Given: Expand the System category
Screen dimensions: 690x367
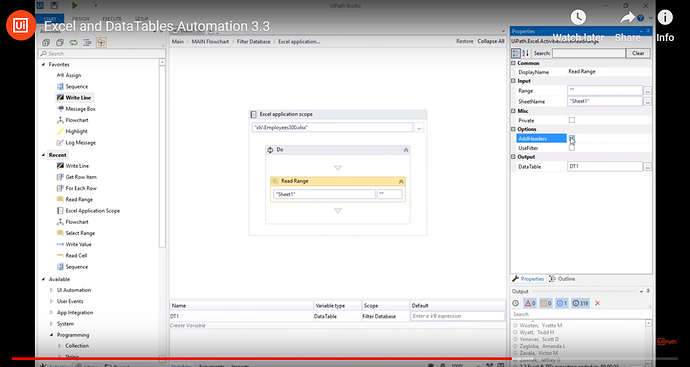Looking at the screenshot, I should 52,324.
